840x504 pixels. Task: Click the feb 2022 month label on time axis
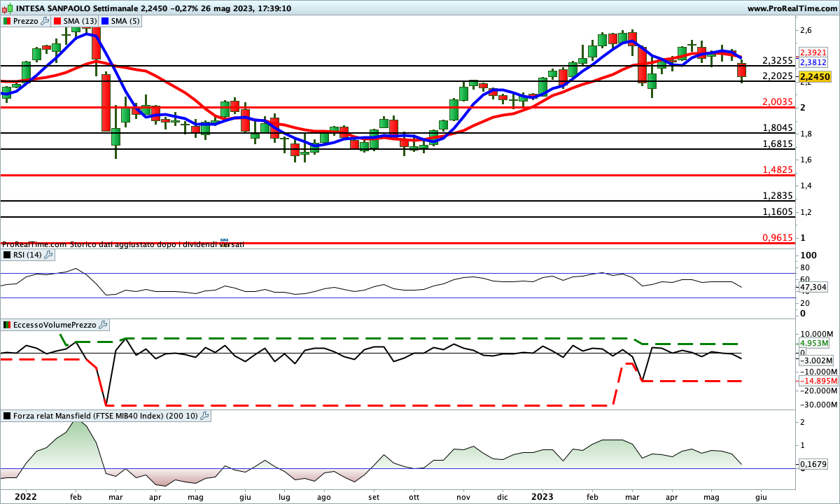(76, 496)
